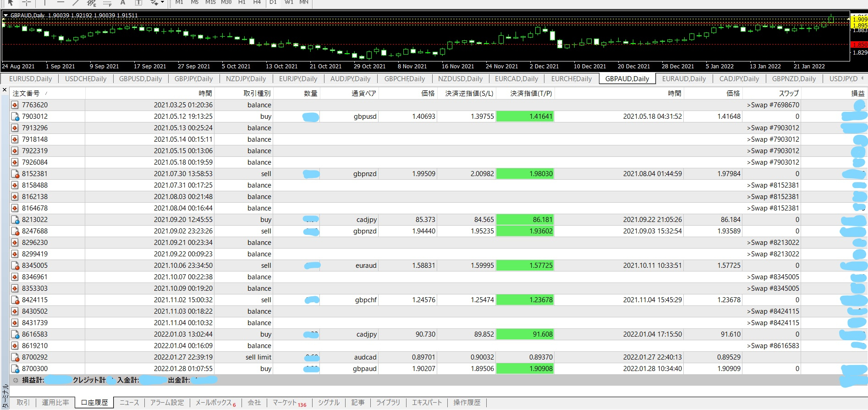Expand the GBPAUD,Daily chart title menu

coord(6,15)
